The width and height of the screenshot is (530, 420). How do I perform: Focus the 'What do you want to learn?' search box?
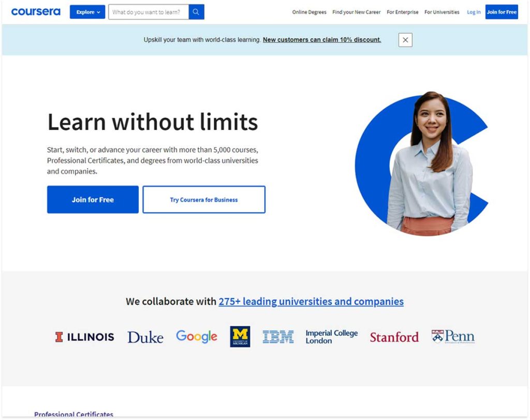(x=149, y=12)
